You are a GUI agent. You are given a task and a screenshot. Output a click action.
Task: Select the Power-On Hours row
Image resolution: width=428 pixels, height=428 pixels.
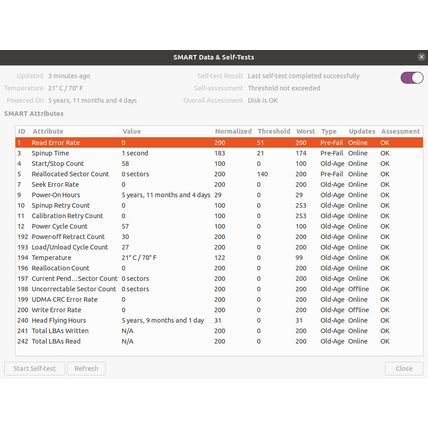pyautogui.click(x=219, y=195)
